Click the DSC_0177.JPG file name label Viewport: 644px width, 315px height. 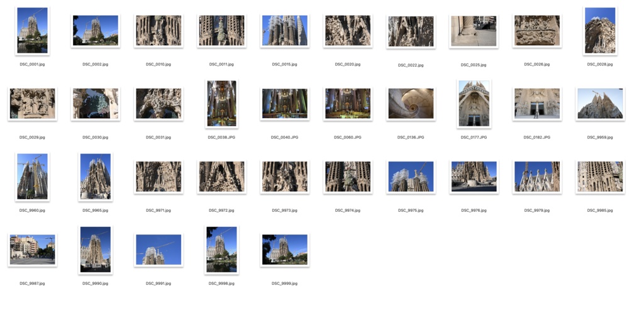(x=474, y=138)
